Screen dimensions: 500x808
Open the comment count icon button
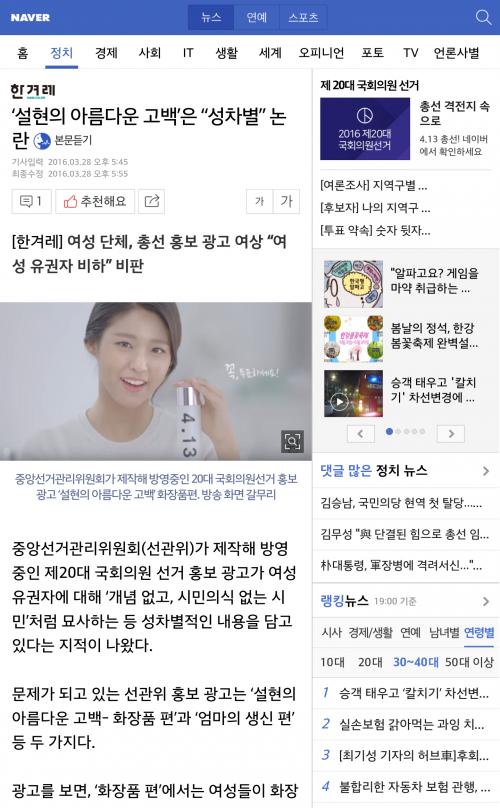(x=31, y=201)
